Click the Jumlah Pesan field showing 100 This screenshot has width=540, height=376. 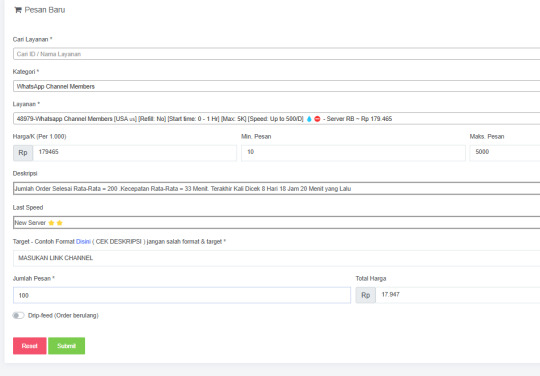click(x=182, y=295)
